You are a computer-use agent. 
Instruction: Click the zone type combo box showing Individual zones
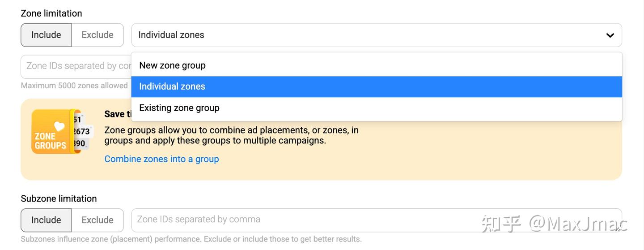(367, 35)
